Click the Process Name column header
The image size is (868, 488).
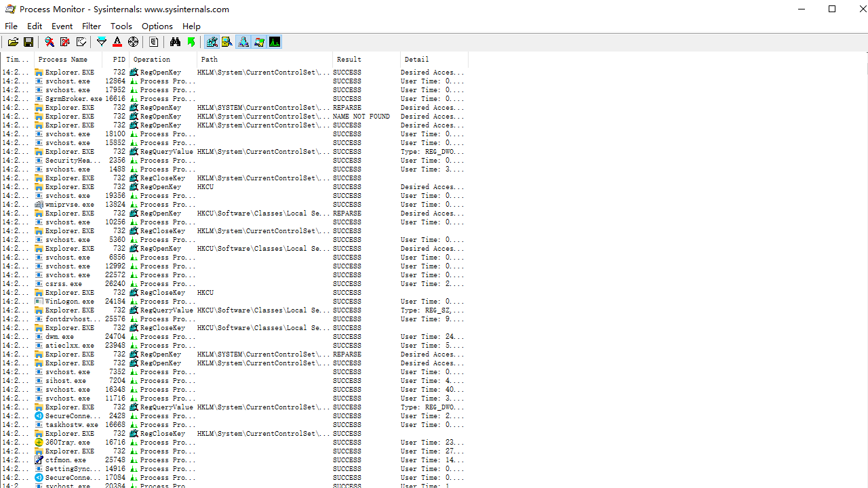[x=68, y=60]
